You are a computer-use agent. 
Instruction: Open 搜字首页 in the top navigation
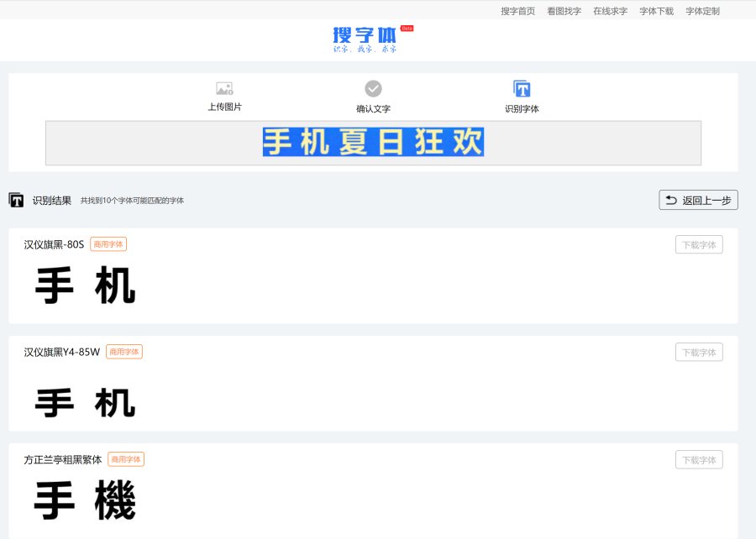click(517, 11)
